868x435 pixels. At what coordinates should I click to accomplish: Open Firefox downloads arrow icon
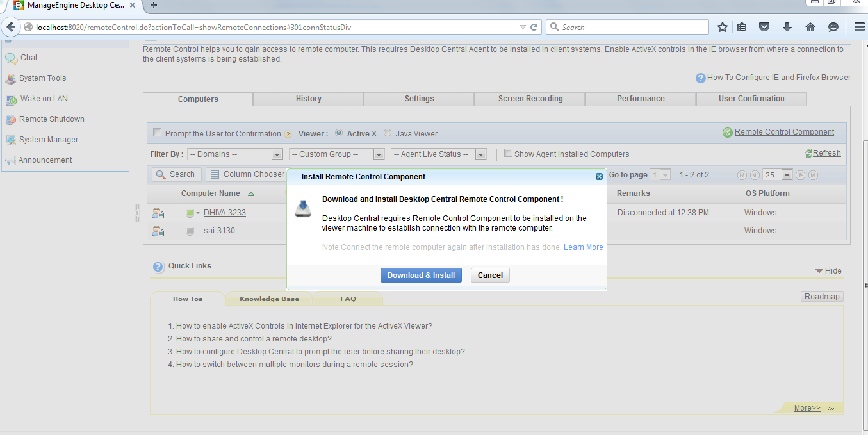coord(787,27)
